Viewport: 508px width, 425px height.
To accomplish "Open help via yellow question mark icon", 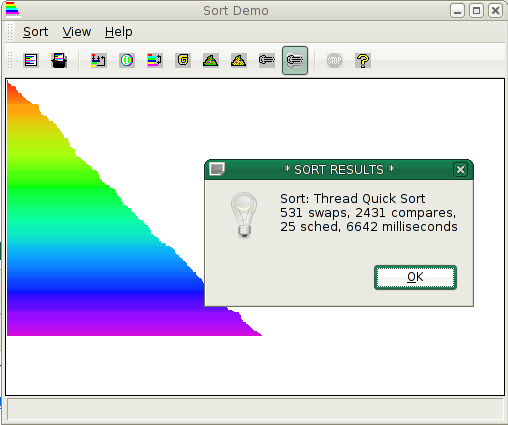I will (363, 61).
